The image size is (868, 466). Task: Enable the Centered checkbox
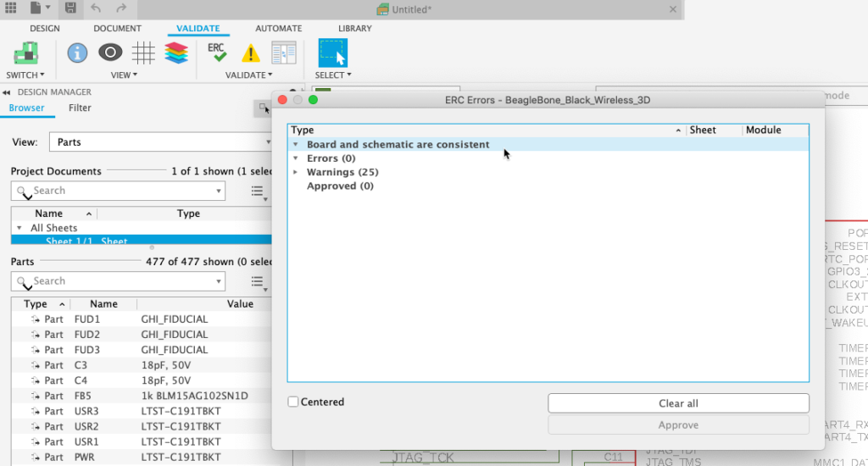coord(293,402)
